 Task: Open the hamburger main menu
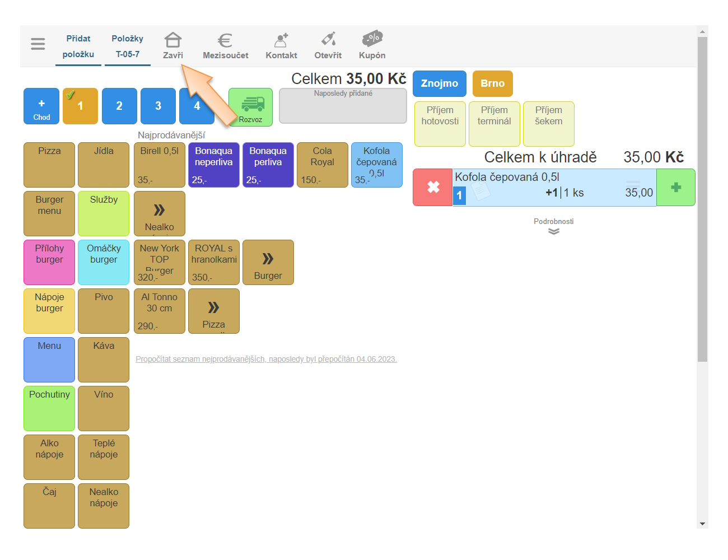tap(38, 44)
